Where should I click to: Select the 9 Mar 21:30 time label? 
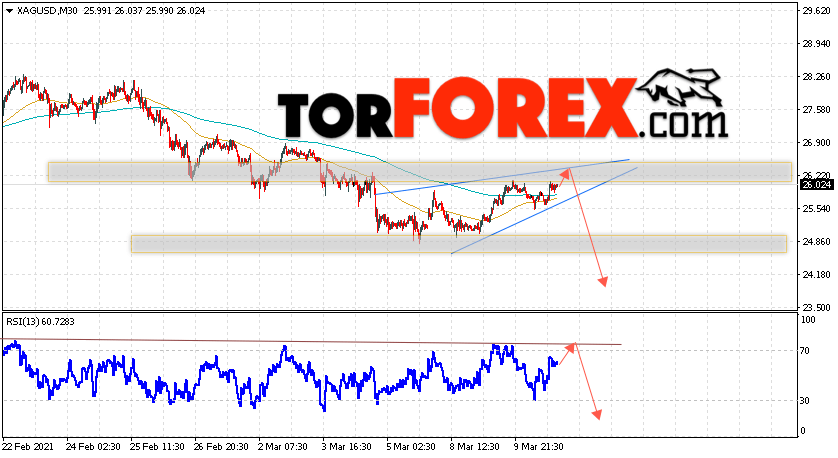[539, 447]
